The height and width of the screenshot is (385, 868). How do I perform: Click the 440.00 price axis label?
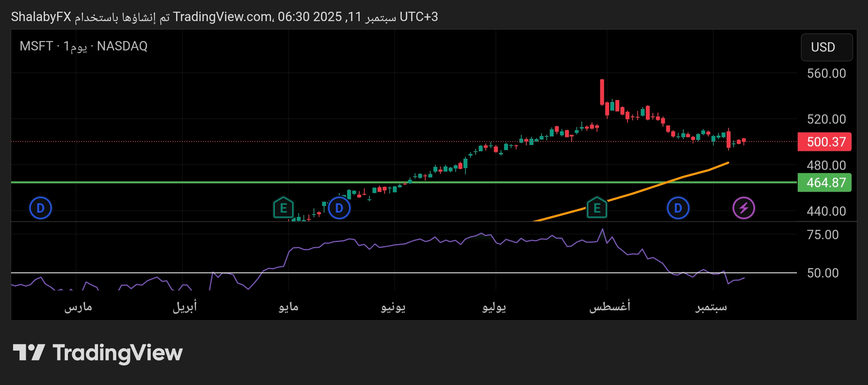coord(826,211)
